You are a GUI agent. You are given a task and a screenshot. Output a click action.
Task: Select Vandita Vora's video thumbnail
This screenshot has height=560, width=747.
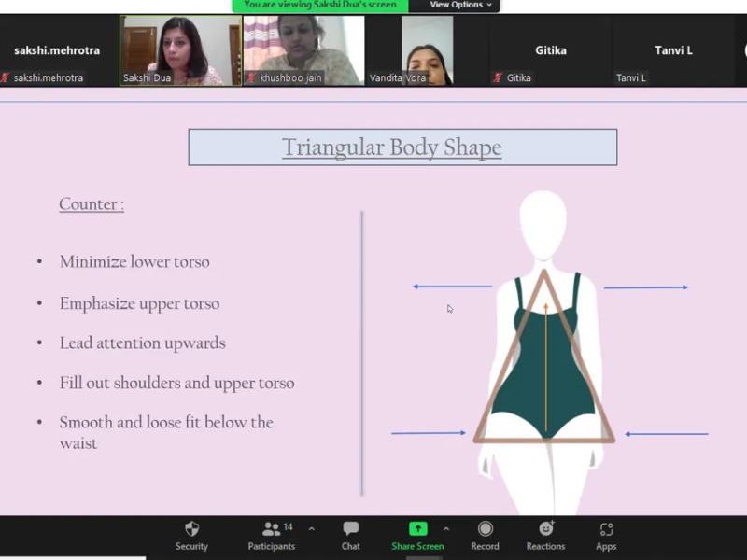tap(427, 50)
